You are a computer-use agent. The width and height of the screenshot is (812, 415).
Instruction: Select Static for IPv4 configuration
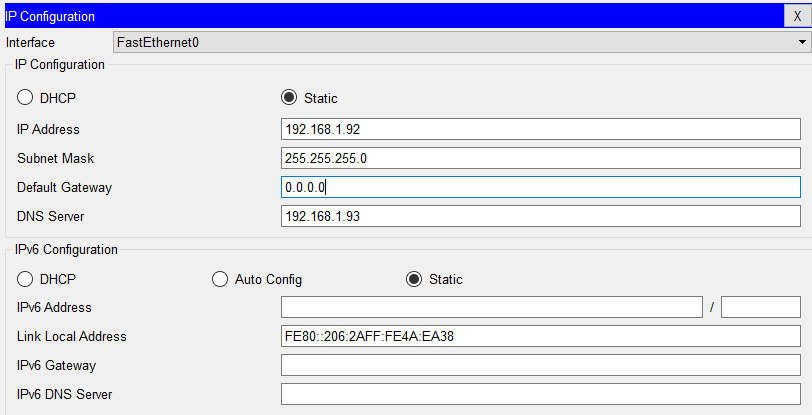point(309,97)
